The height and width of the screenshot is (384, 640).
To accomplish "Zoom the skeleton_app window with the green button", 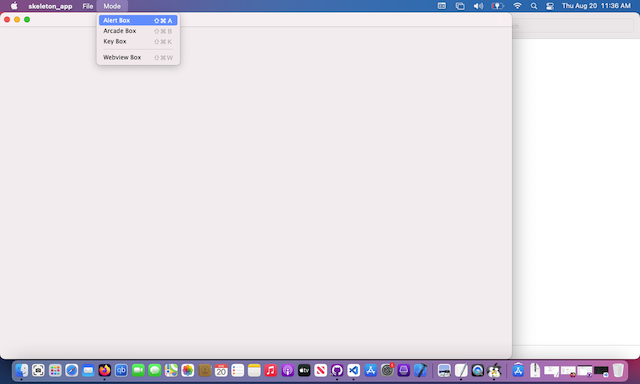I will tap(27, 20).
